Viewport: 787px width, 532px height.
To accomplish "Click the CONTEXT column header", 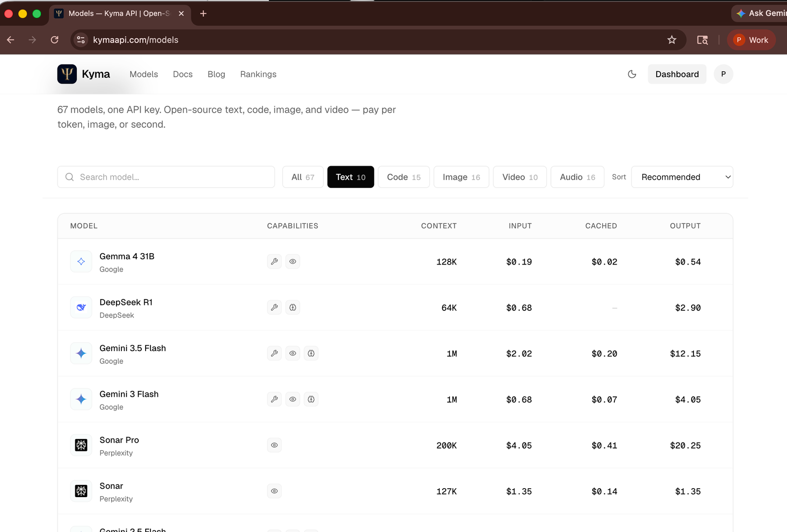I will click(x=439, y=226).
